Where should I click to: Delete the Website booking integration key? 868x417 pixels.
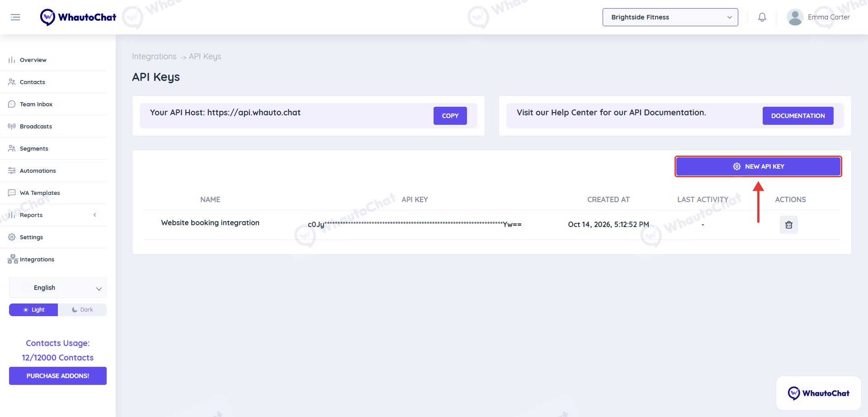[x=789, y=225]
